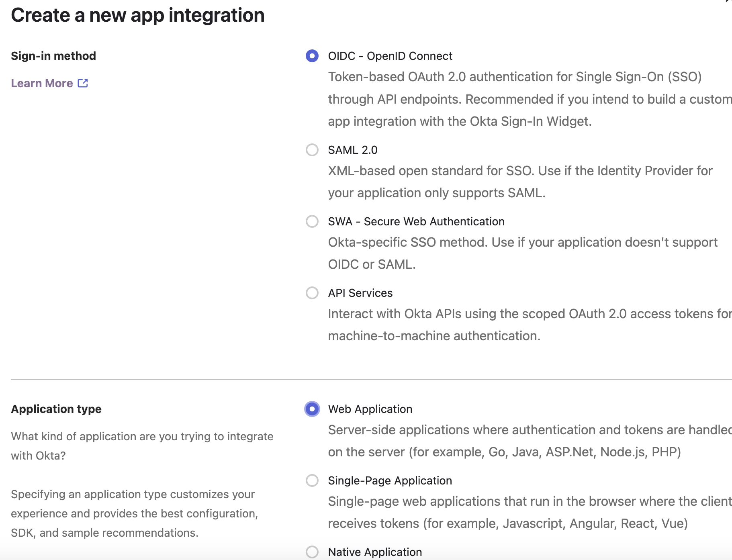Click the "Application type" section heading
The height and width of the screenshot is (560, 732).
(x=56, y=409)
